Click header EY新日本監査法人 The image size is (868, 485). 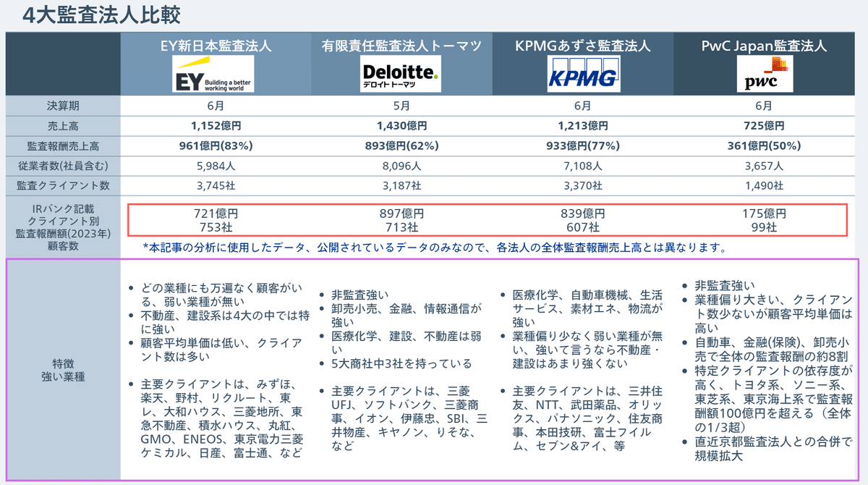pyautogui.click(x=216, y=46)
